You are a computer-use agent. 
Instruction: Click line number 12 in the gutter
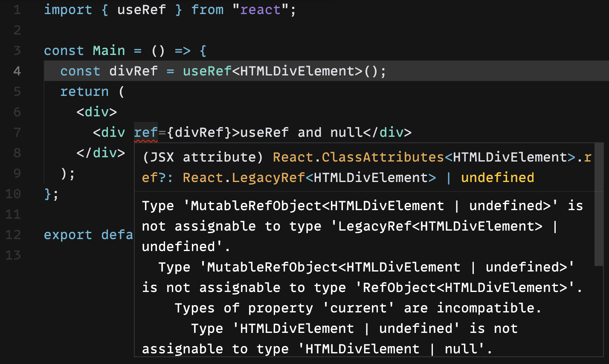(x=13, y=235)
